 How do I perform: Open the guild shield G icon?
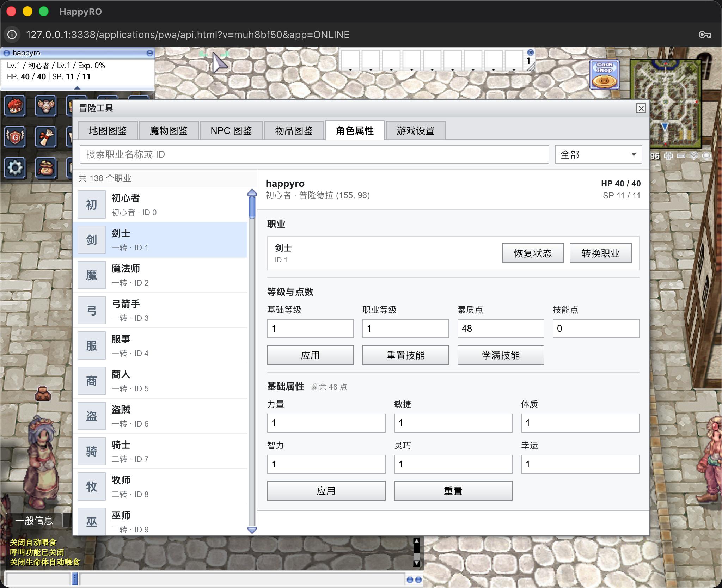pyautogui.click(x=15, y=137)
